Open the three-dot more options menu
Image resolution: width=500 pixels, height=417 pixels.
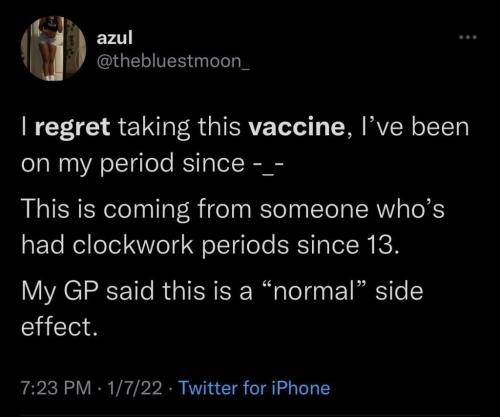pyautogui.click(x=468, y=37)
